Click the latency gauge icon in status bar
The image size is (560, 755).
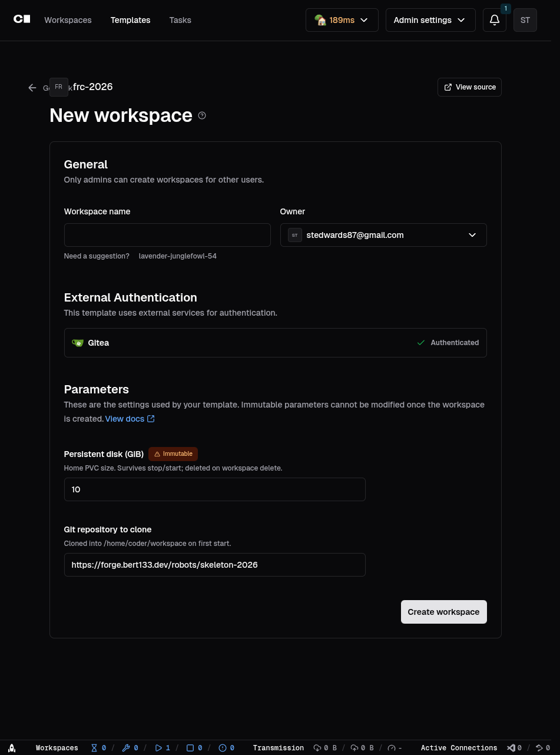[x=392, y=748]
